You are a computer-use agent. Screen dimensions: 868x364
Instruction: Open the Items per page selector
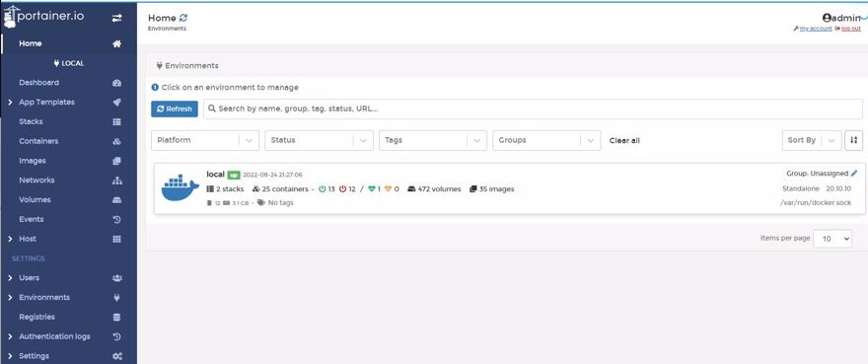click(832, 239)
